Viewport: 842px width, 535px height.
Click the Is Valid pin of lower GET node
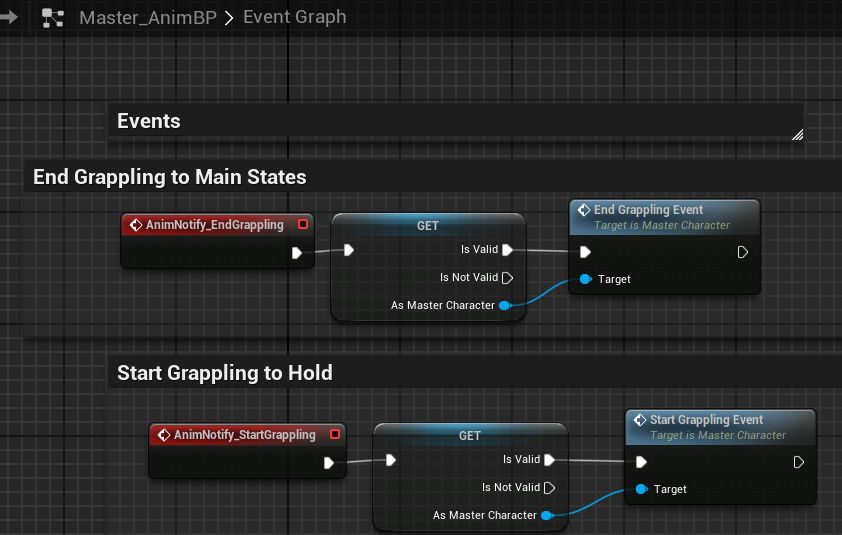tap(549, 459)
